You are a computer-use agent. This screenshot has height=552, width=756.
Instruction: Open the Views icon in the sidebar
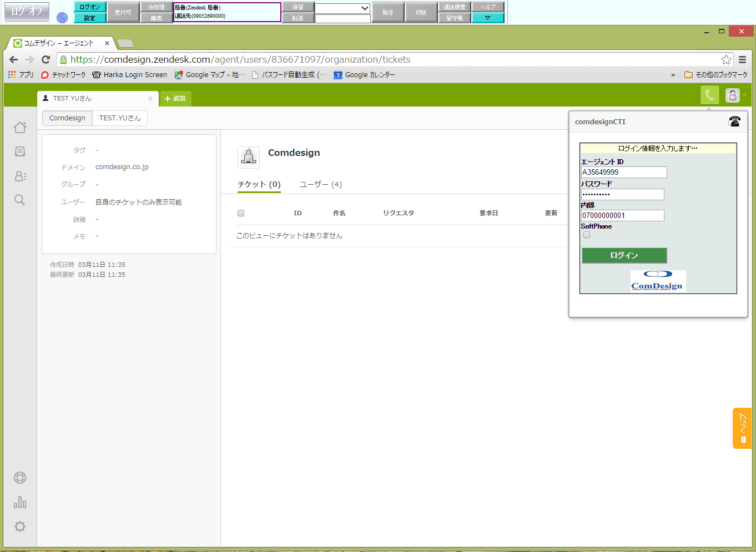click(x=20, y=151)
